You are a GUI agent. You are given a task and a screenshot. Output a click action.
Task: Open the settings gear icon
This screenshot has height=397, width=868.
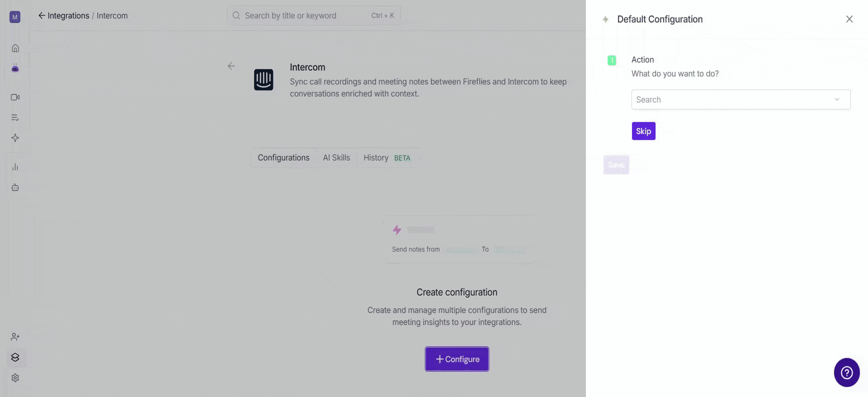coord(15,378)
